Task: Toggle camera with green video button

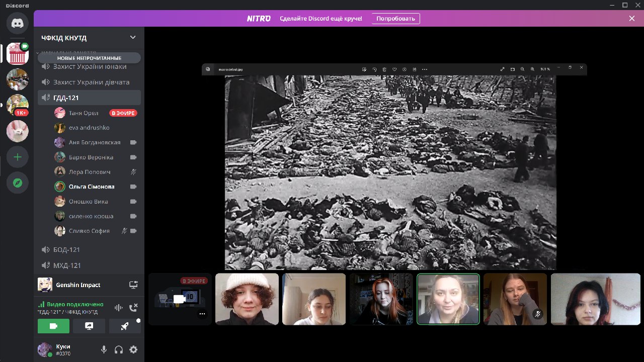Action: click(53, 326)
